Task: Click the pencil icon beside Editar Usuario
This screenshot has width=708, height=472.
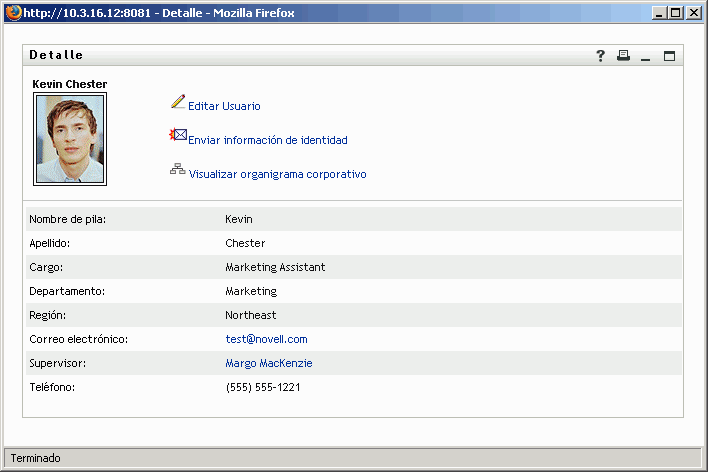Action: pos(178,102)
